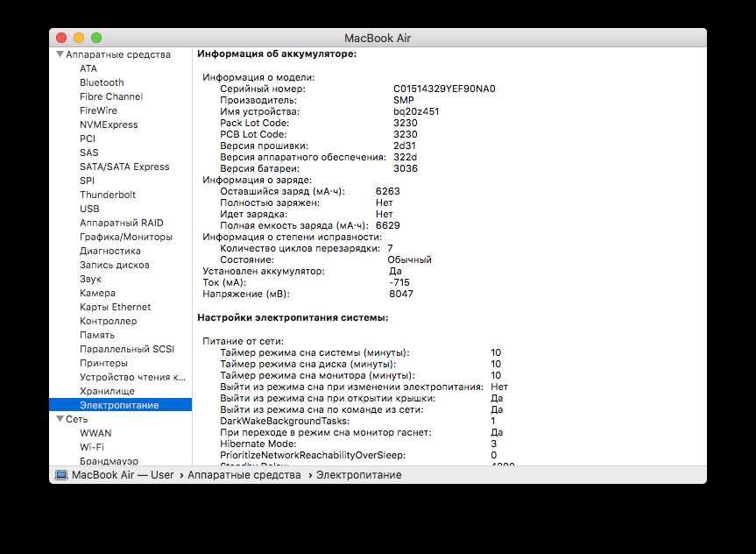Click the PrioritizeNetworkReachabilityOverSleep label

coord(313,455)
